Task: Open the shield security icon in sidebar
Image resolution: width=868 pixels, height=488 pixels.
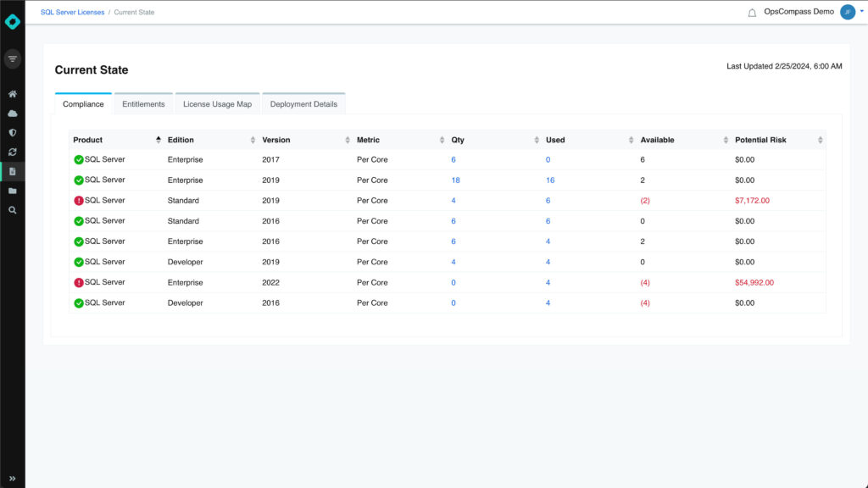Action: [x=12, y=133]
